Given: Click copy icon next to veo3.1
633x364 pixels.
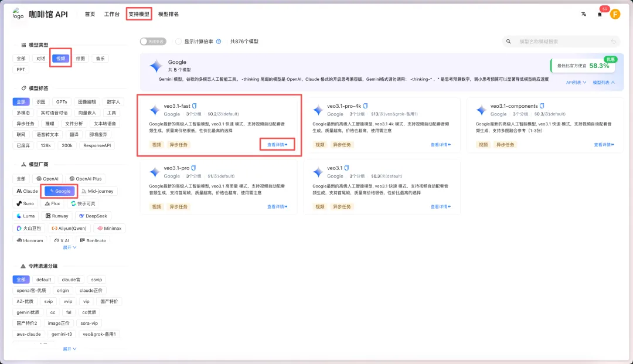Looking at the screenshot, I should 346,168.
